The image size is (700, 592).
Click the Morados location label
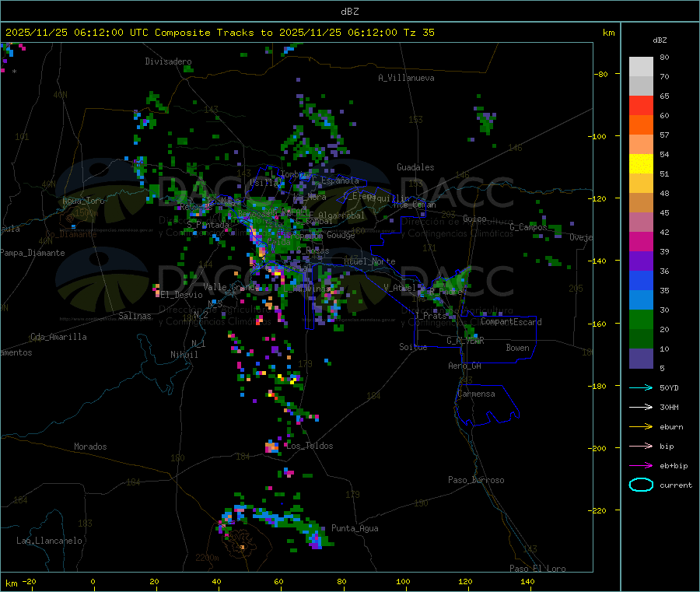click(x=91, y=447)
